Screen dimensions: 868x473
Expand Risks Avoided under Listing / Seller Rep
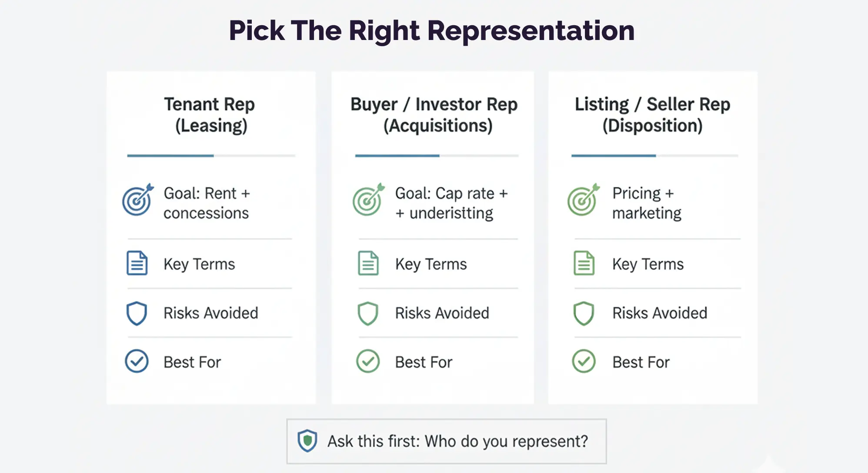pyautogui.click(x=660, y=313)
